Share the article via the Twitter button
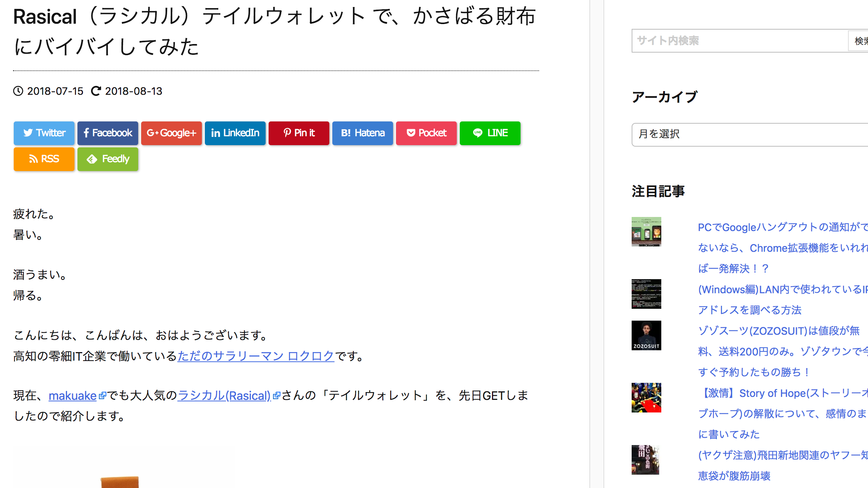 pos(44,133)
